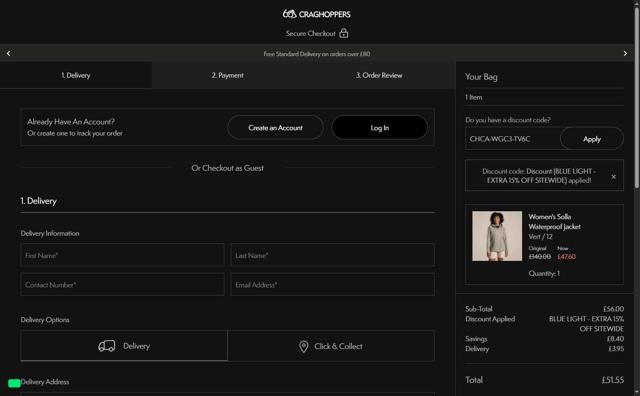Focus the First Name field
Image resolution: width=640 pixels, height=396 pixels.
(x=122, y=255)
